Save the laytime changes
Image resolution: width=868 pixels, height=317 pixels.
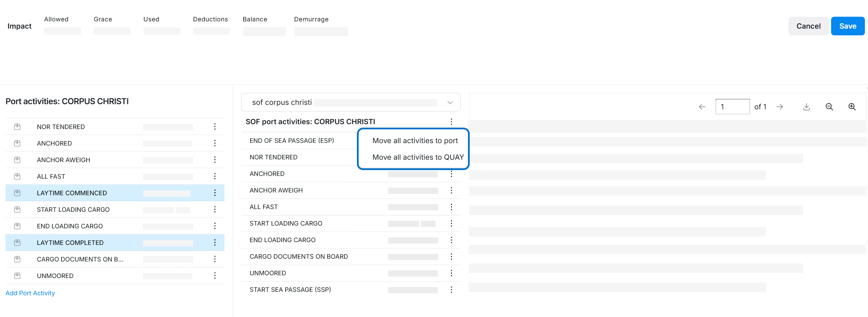(848, 26)
